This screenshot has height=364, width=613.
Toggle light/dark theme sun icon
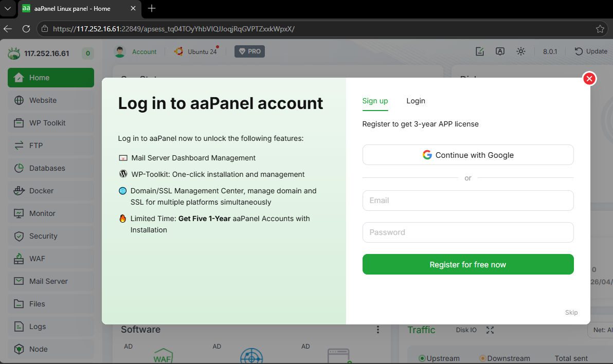pyautogui.click(x=521, y=51)
